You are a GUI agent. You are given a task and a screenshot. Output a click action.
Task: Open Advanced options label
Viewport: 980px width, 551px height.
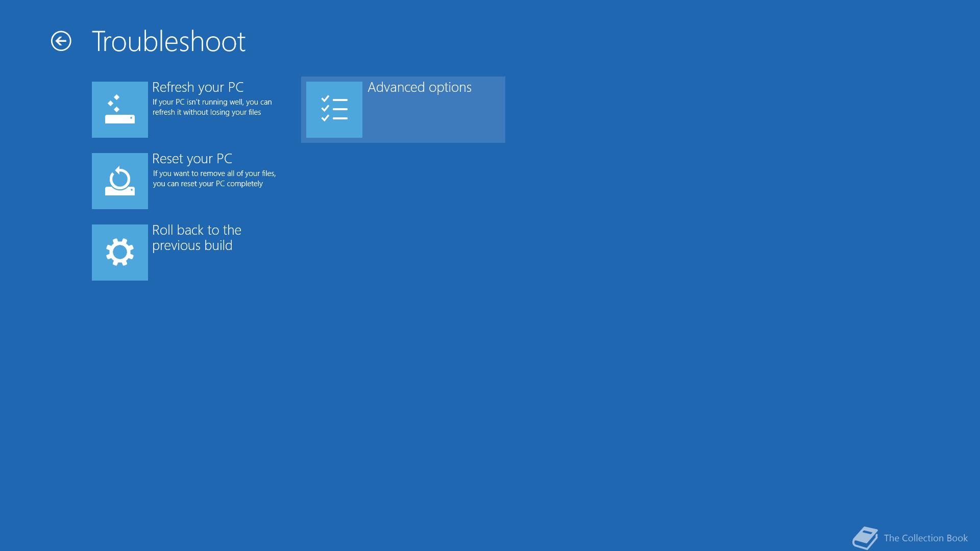click(x=420, y=88)
